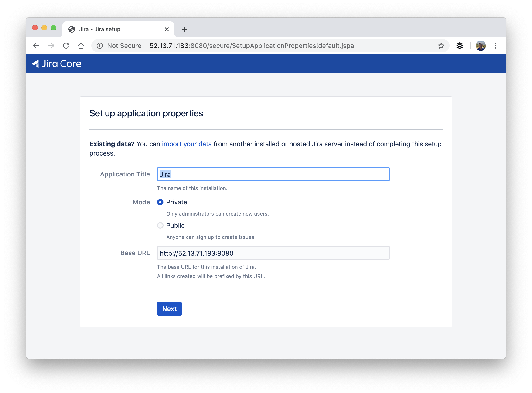Select Private mode radio button
The height and width of the screenshot is (393, 532).
pos(160,202)
